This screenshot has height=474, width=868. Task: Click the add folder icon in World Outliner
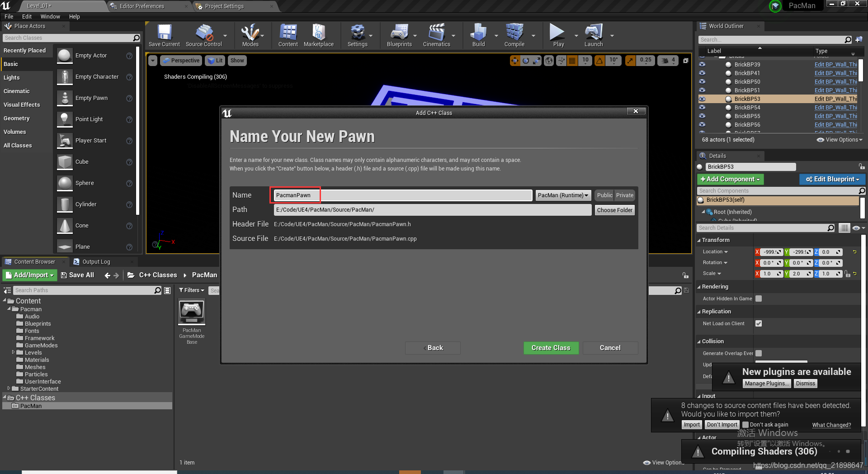pos(859,40)
